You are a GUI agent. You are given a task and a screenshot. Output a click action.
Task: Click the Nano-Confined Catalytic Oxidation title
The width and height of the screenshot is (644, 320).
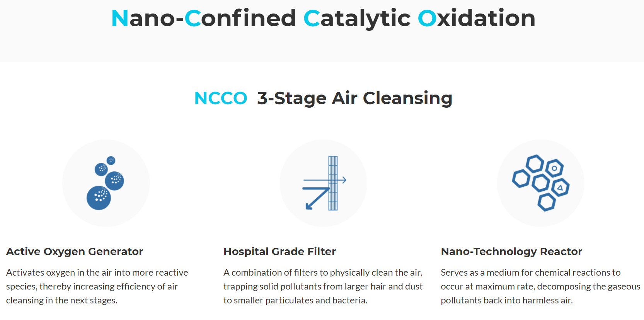click(x=323, y=18)
